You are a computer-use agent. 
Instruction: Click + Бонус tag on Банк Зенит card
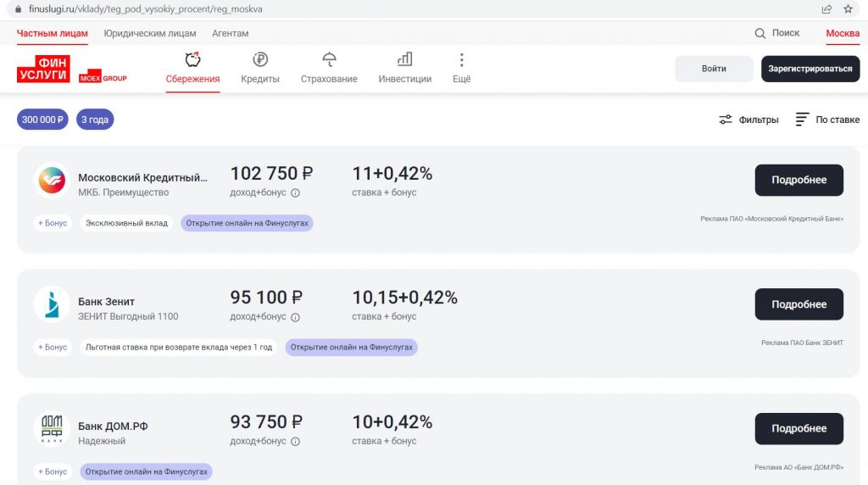tap(53, 347)
